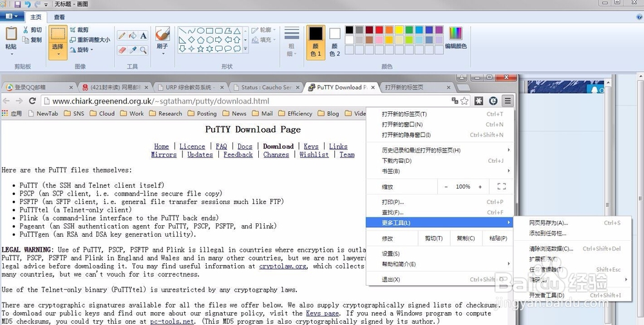
Task: Choose the Oval shape
Action: 200,31
